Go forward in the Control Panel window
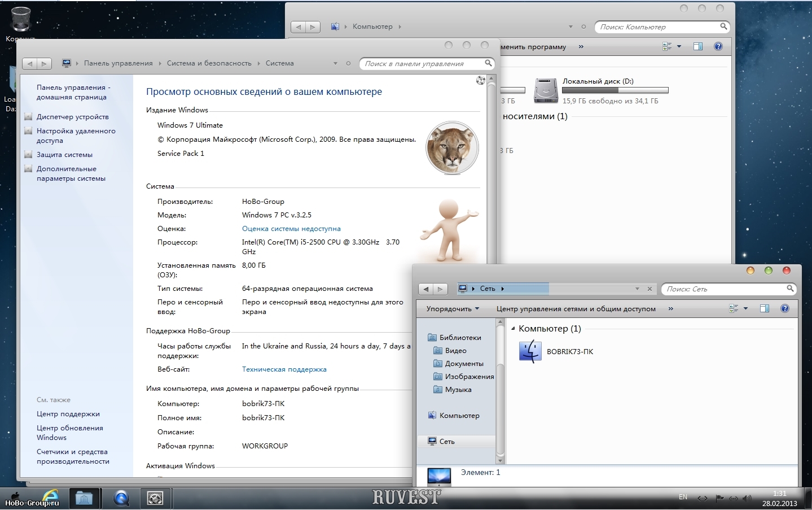Screen dimensions: 812x510 45,63
